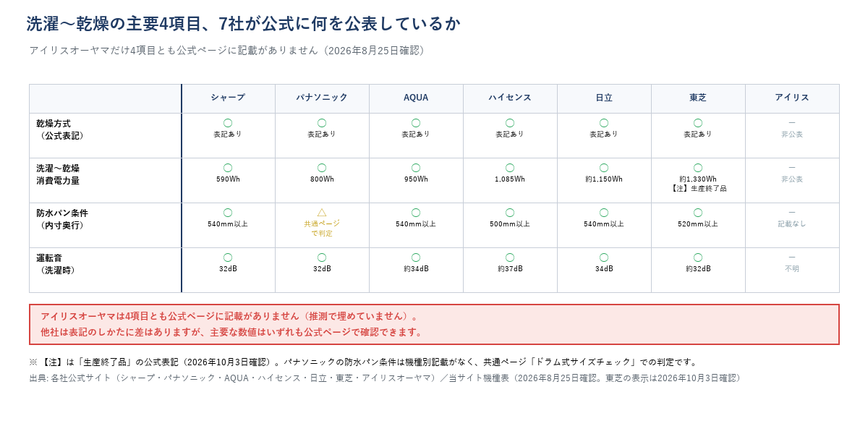Click the 1,085Wh value for ハイセンス
Image resolution: width=868 pixels, height=434 pixels.
click(x=510, y=179)
